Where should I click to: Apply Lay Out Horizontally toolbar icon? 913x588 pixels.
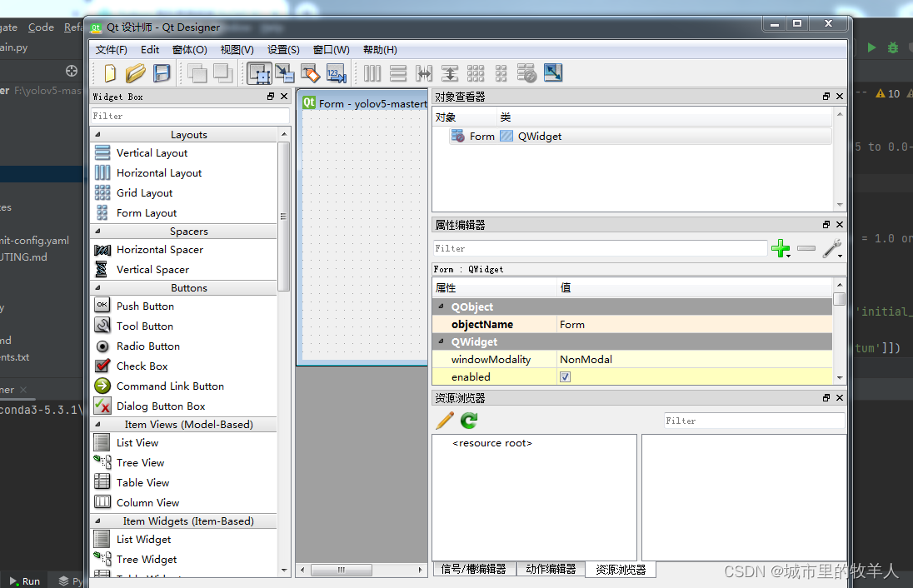click(x=372, y=73)
